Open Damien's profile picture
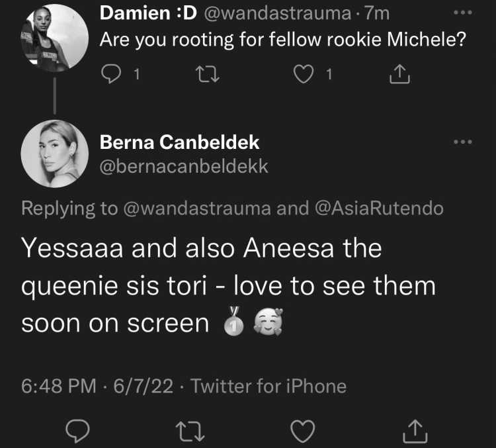 [54, 38]
